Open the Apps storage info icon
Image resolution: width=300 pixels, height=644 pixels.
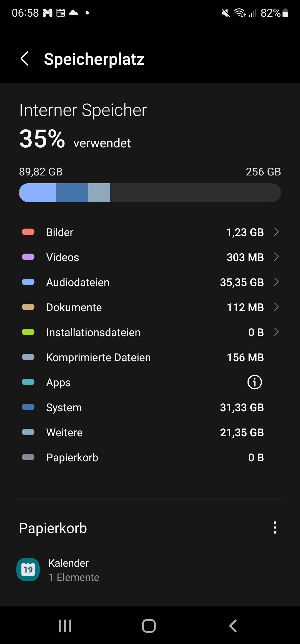[254, 382]
